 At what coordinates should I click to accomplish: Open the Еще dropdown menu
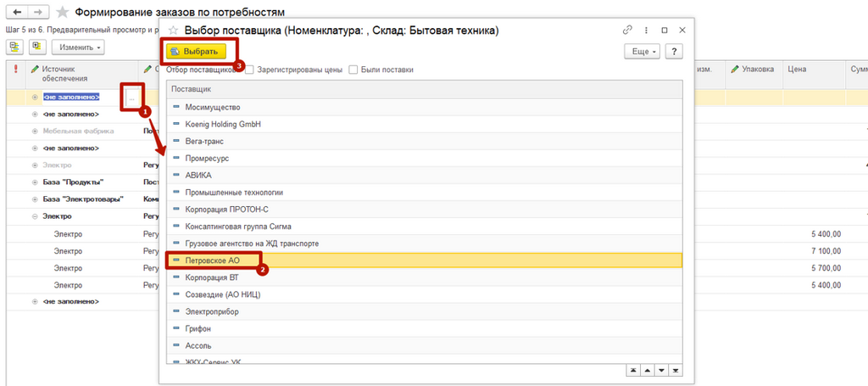pyautogui.click(x=643, y=52)
